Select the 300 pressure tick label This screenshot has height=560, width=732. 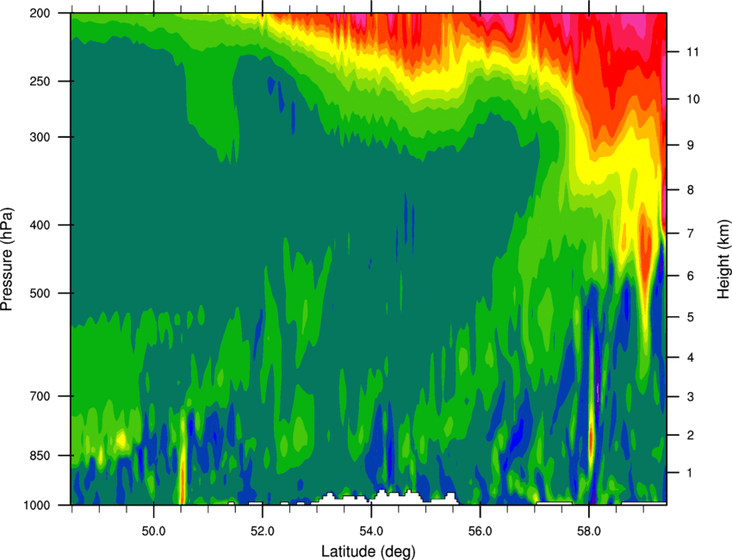(40, 137)
